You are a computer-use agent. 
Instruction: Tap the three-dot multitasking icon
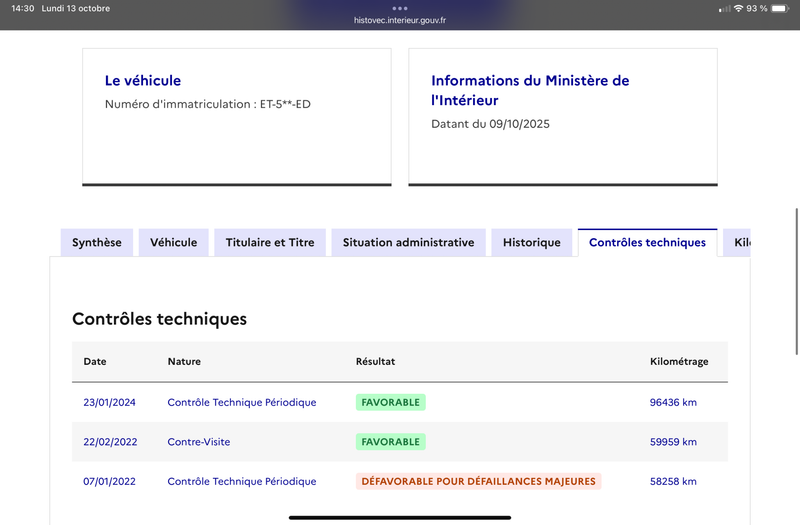[400, 8]
